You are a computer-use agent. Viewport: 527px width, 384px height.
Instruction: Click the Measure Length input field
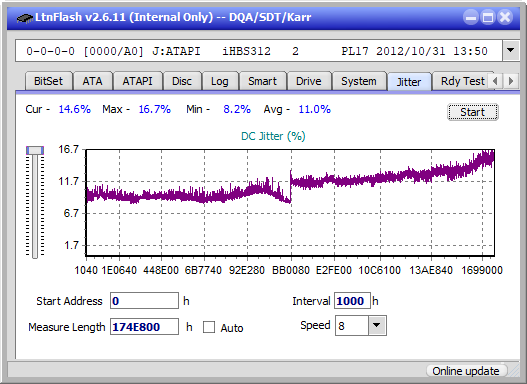[145, 327]
